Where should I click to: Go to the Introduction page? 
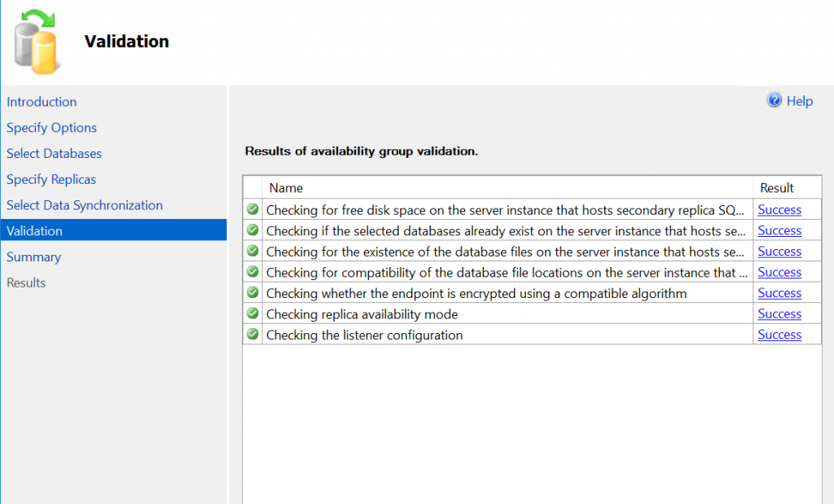(x=42, y=102)
